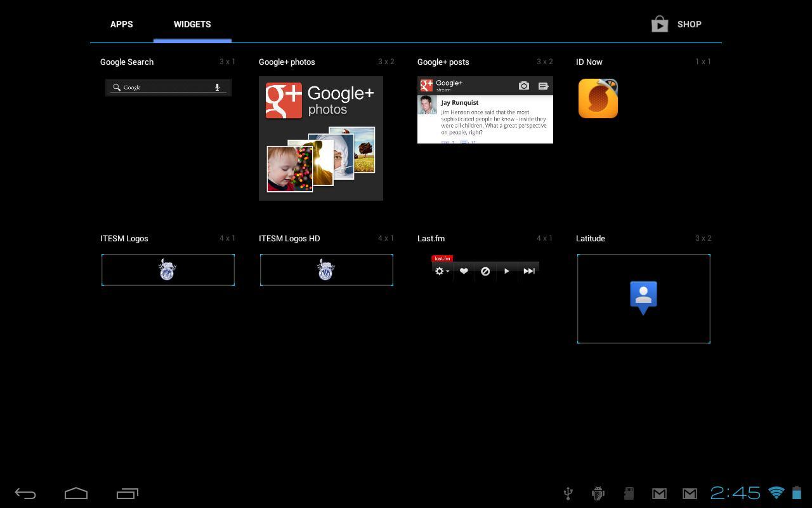The height and width of the screenshot is (508, 812).
Task: Tap the Back navigation button
Action: click(25, 493)
